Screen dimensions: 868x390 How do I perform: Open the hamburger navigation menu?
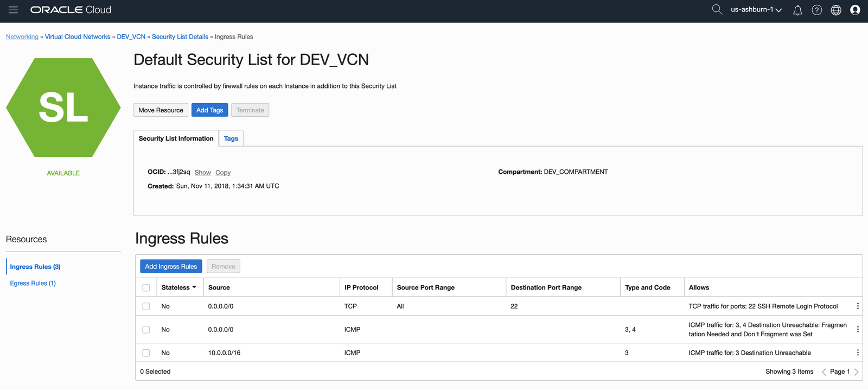(x=14, y=10)
